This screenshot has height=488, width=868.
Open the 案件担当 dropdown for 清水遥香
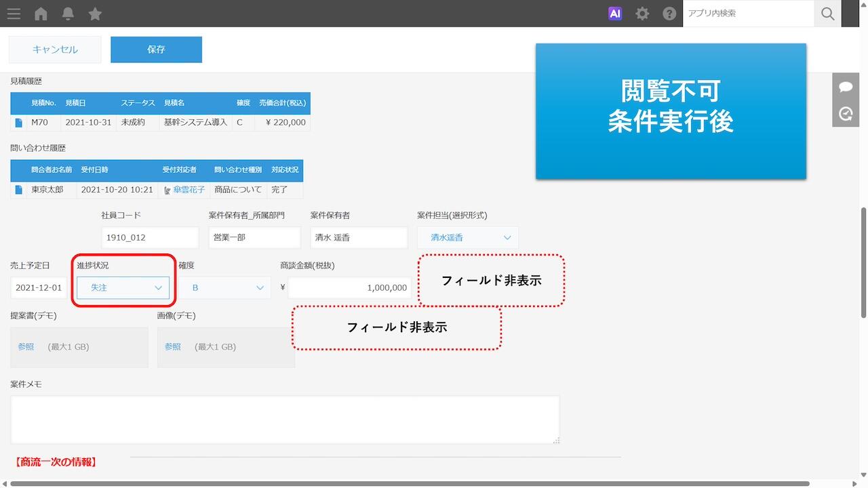pos(467,237)
